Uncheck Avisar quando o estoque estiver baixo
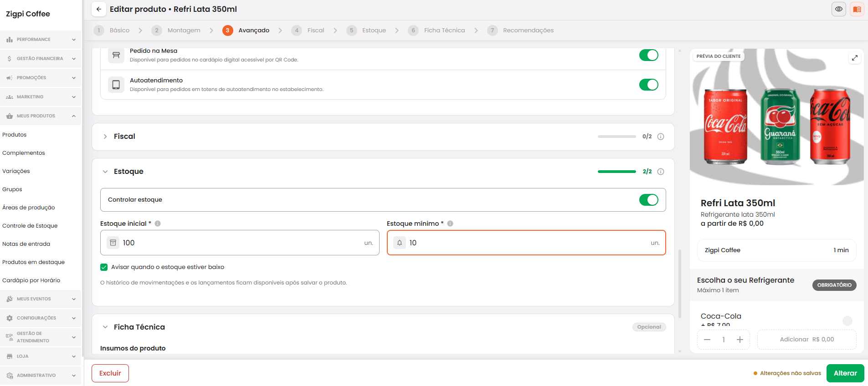The height and width of the screenshot is (386, 868). click(104, 267)
